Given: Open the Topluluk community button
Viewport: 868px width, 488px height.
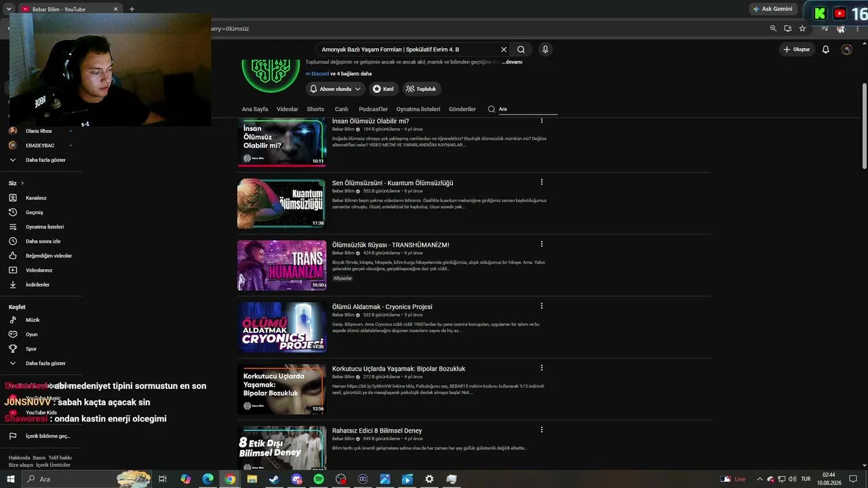Looking at the screenshot, I should 421,89.
